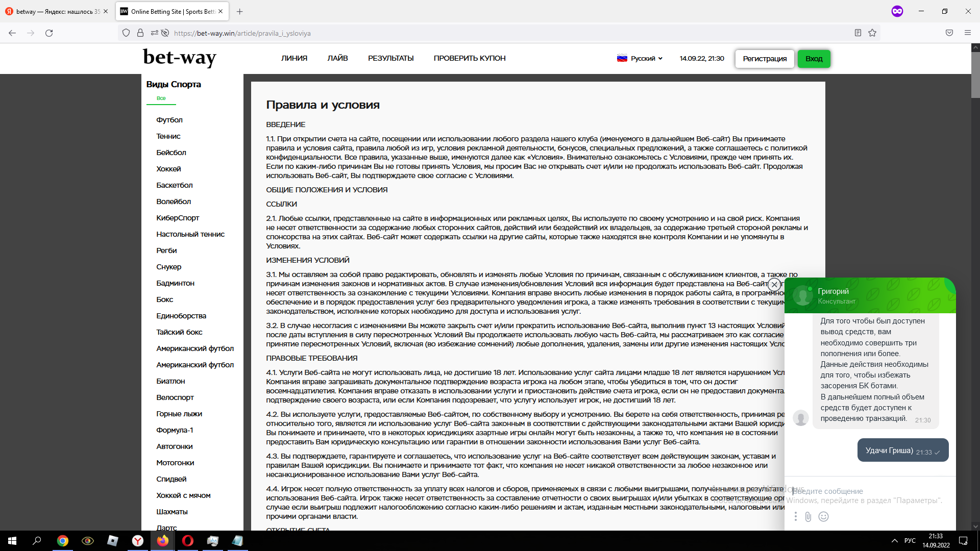Close the Григорий chat widget
Viewport: 980px width, 551px height.
(x=774, y=285)
